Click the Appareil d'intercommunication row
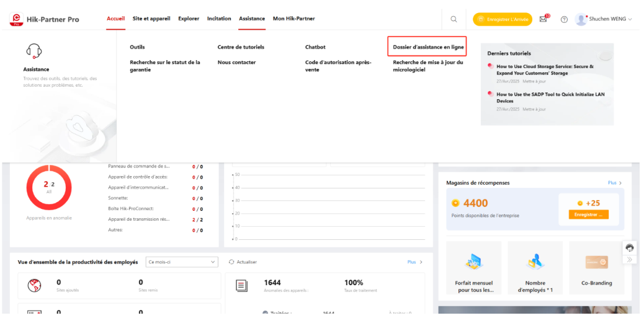Image resolution: width=644 pixels, height=318 pixels. [155, 188]
